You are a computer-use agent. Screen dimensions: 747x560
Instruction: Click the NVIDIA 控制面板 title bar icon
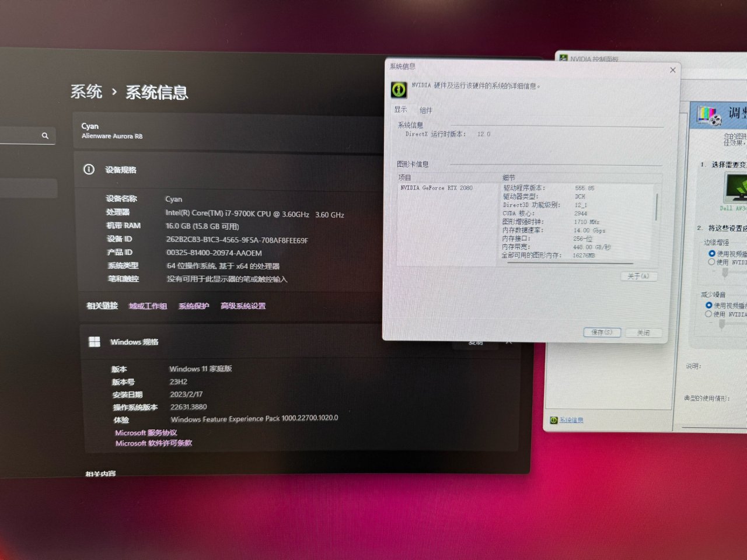tap(563, 58)
